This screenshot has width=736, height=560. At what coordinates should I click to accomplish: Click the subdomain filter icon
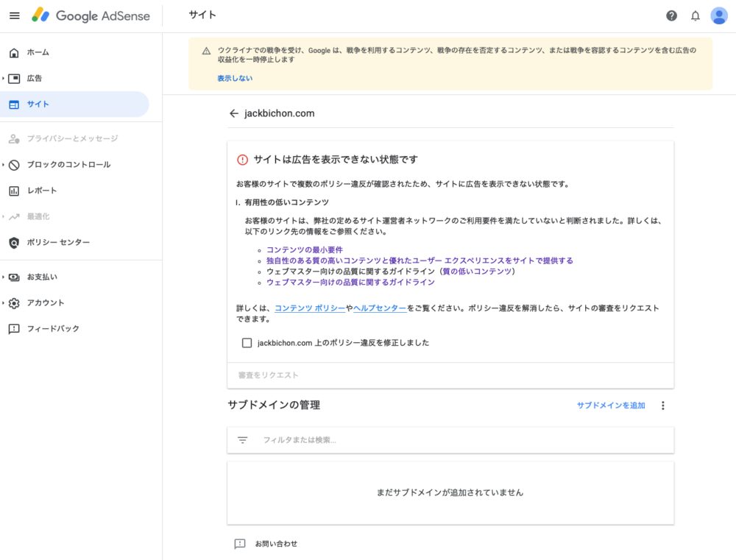(x=242, y=440)
